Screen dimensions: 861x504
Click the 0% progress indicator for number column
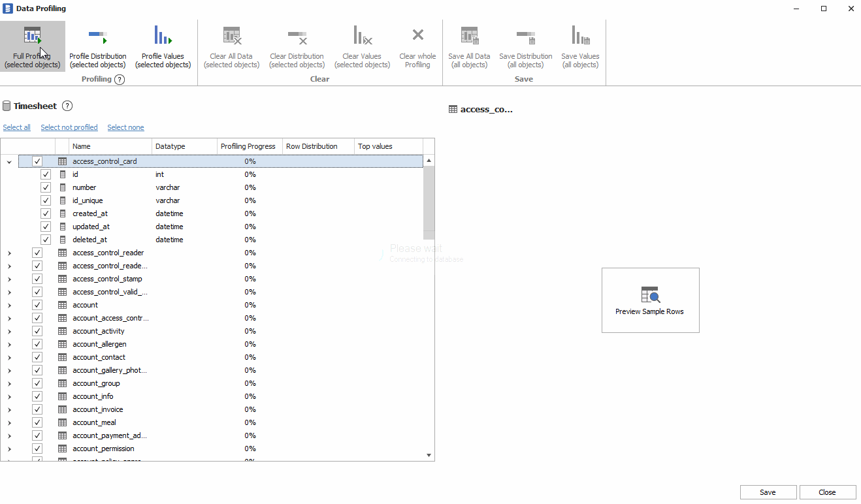click(250, 187)
